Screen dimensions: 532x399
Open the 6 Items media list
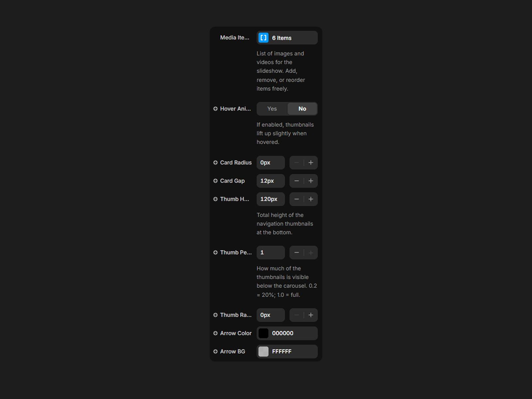287,38
